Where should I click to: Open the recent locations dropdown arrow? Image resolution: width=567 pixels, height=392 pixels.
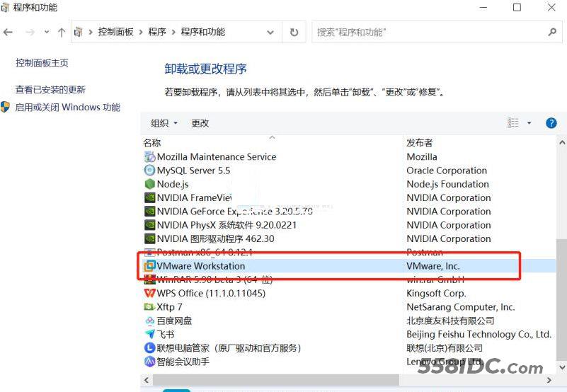pos(47,32)
